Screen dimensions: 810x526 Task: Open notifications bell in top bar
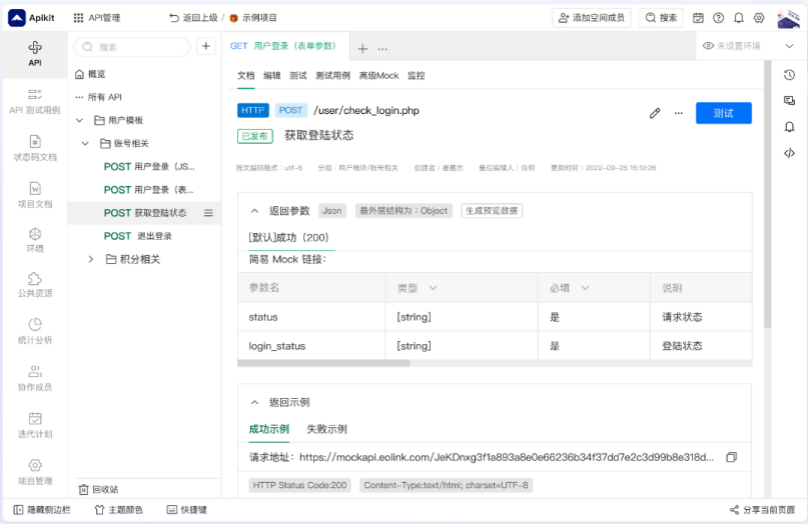pyautogui.click(x=739, y=18)
